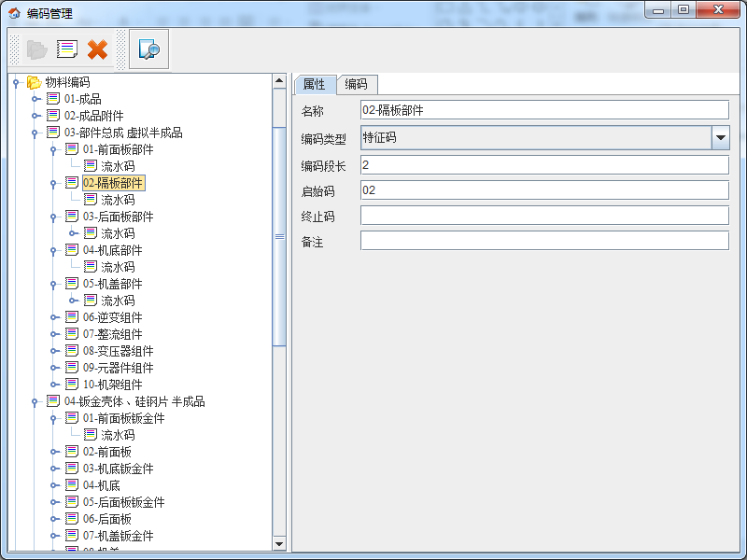The image size is (747, 560).
Task: Click the colored list edit toolbar icon
Action: click(x=67, y=49)
